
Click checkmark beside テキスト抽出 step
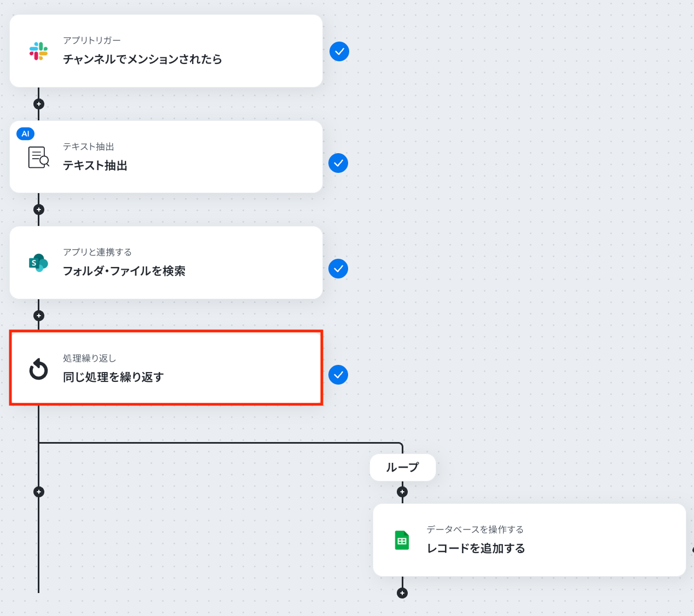[x=338, y=163]
